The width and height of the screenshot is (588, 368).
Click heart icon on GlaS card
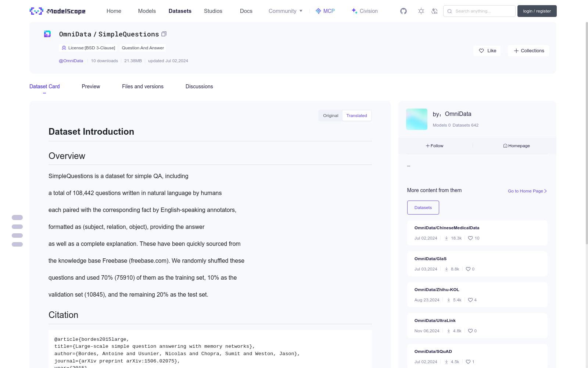click(468, 269)
